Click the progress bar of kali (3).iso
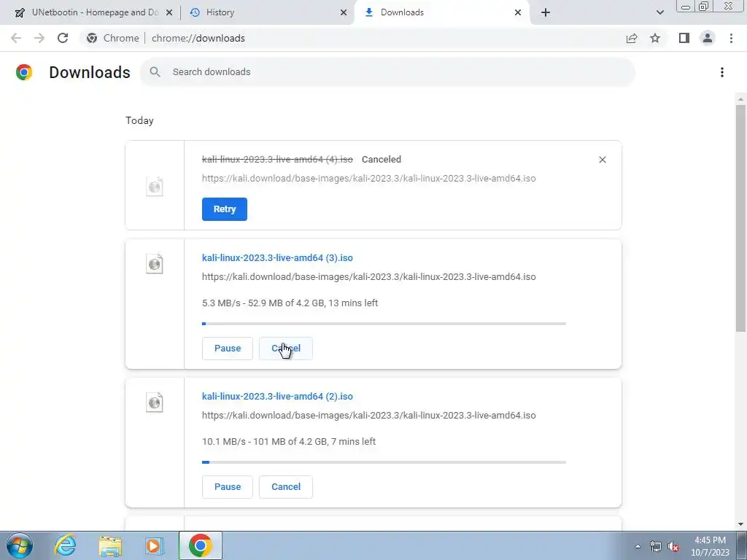 384,323
